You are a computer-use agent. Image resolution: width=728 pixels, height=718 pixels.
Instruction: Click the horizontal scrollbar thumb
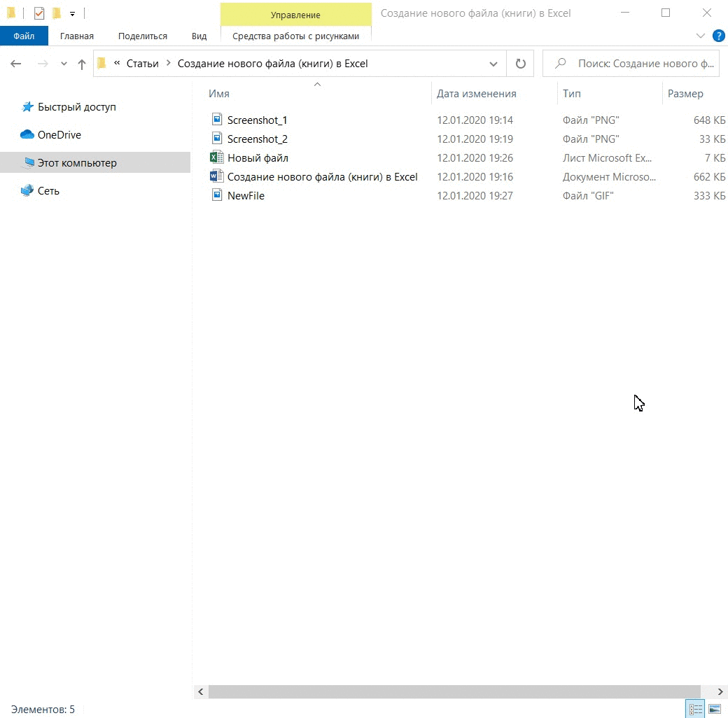(x=454, y=691)
